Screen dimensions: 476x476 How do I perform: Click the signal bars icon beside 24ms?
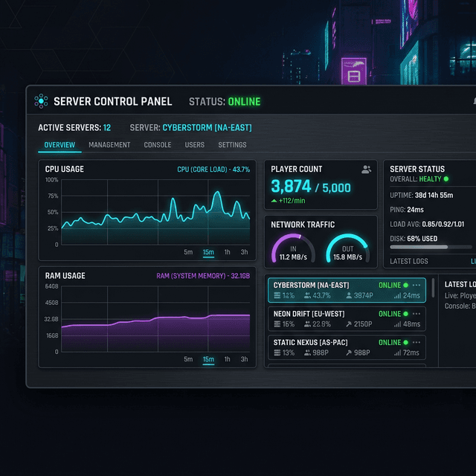[397, 296]
